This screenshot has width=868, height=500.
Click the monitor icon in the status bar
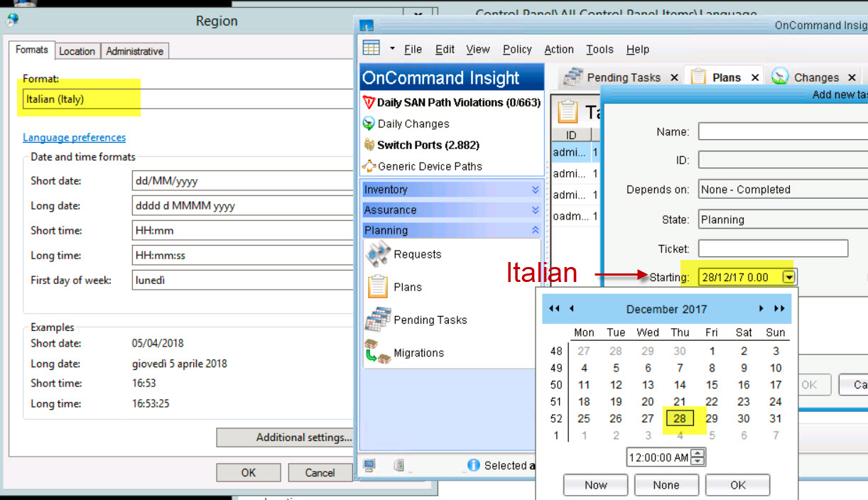(x=369, y=466)
